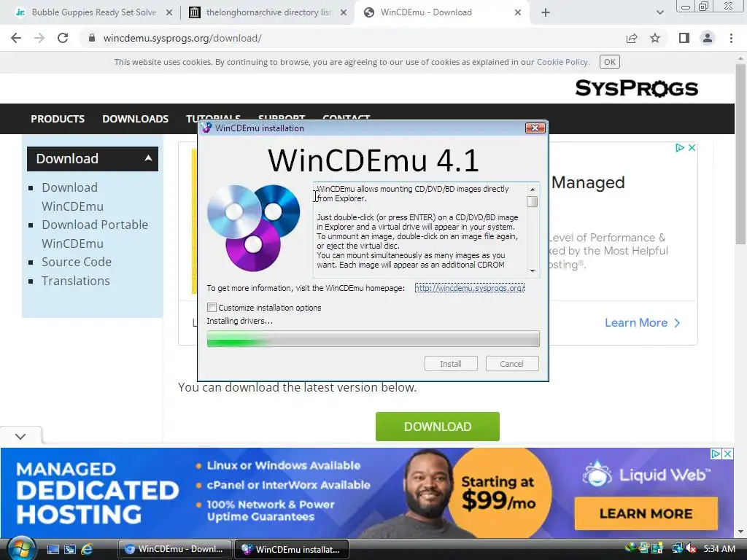
Task: Open the DOWNLOADS menu
Action: [135, 119]
